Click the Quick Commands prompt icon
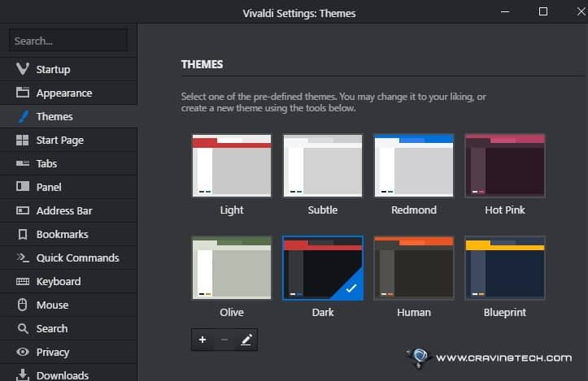 pos(23,258)
